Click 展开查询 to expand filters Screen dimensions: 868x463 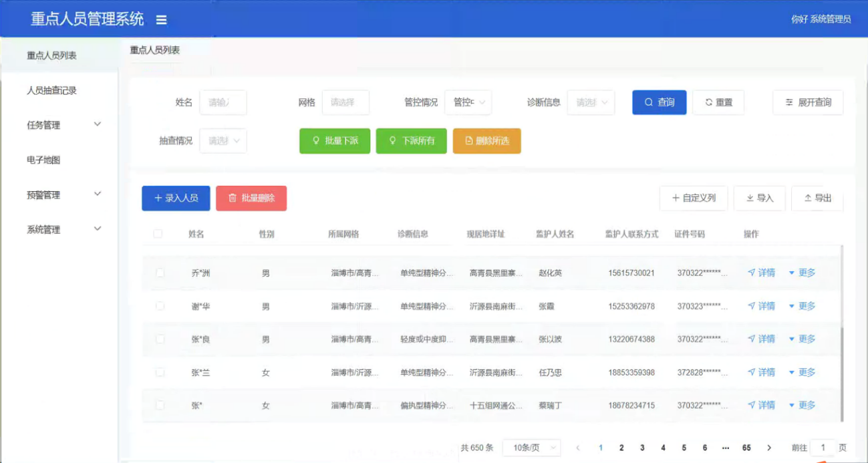tap(808, 102)
